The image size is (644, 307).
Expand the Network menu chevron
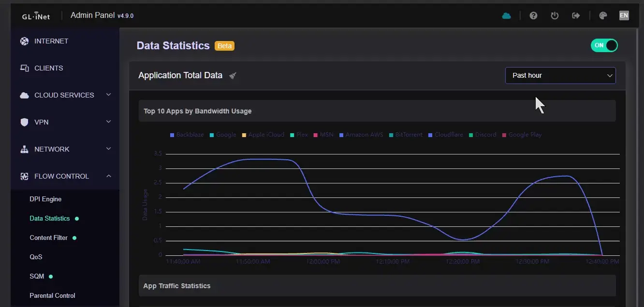(109, 149)
